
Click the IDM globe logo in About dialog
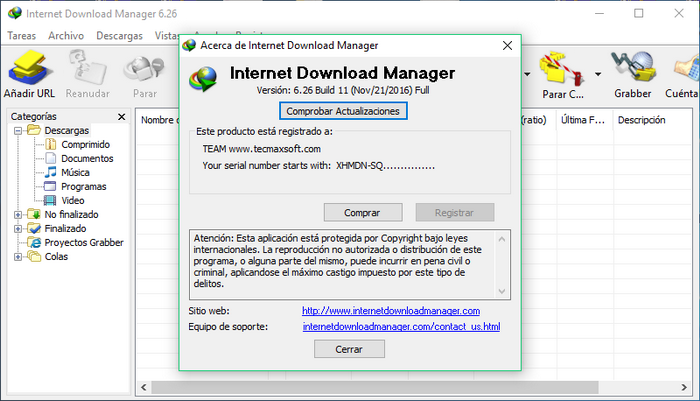(203, 79)
